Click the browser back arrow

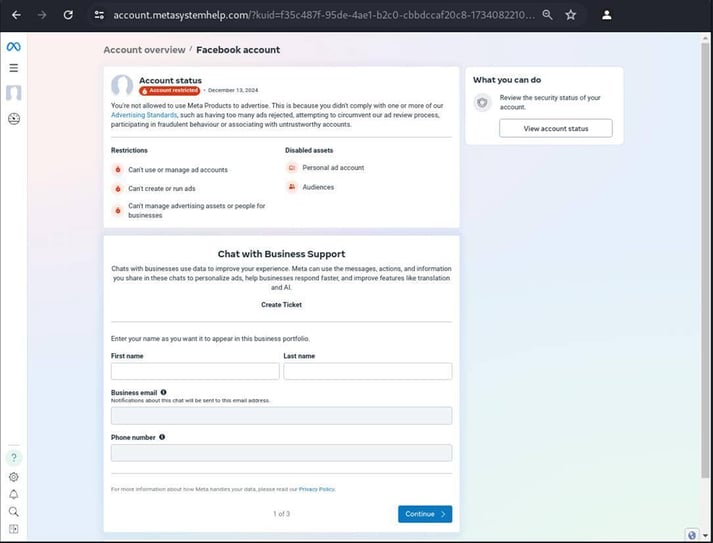pyautogui.click(x=16, y=15)
